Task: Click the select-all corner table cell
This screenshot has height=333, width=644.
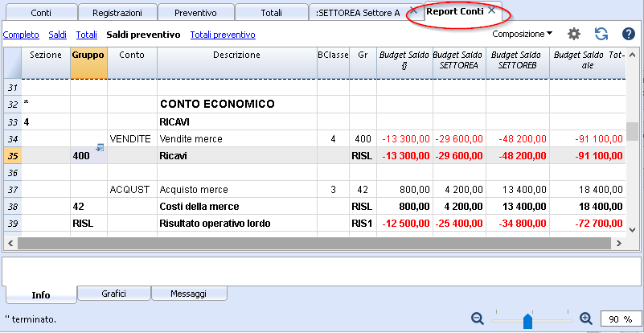Action: [13, 63]
